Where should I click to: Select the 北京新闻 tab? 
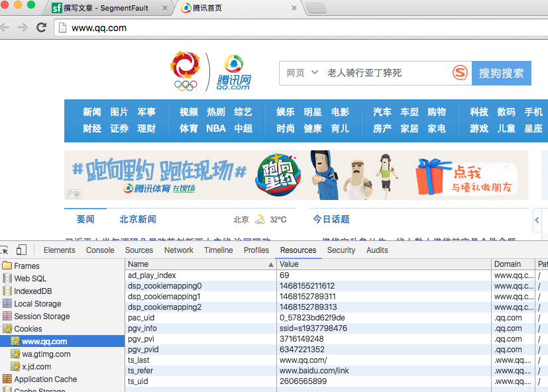point(138,219)
